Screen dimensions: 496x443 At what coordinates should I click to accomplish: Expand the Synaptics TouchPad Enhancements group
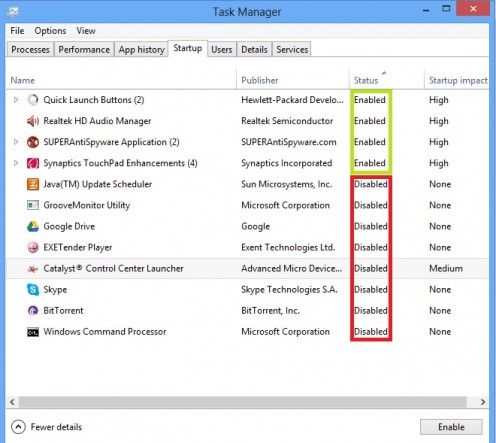[16, 163]
